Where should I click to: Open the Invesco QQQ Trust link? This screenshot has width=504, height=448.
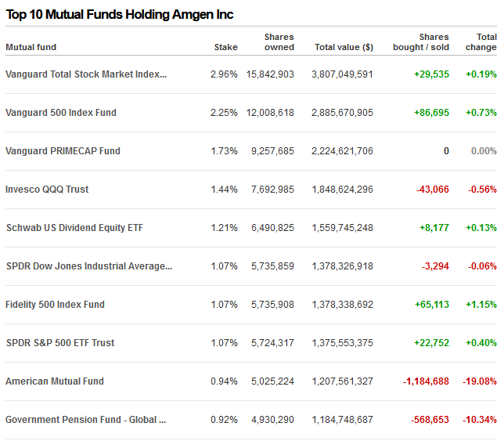(47, 190)
